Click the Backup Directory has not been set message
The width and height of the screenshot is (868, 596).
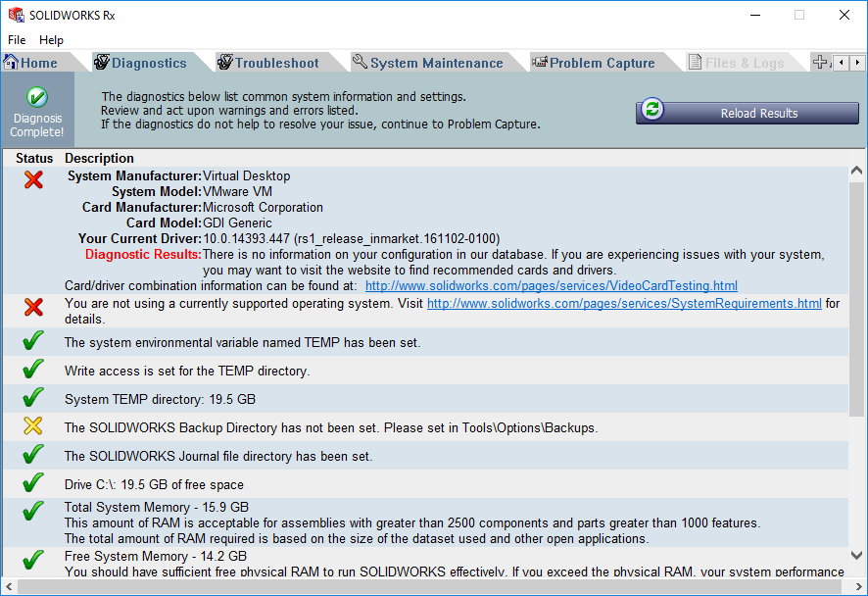(x=331, y=428)
